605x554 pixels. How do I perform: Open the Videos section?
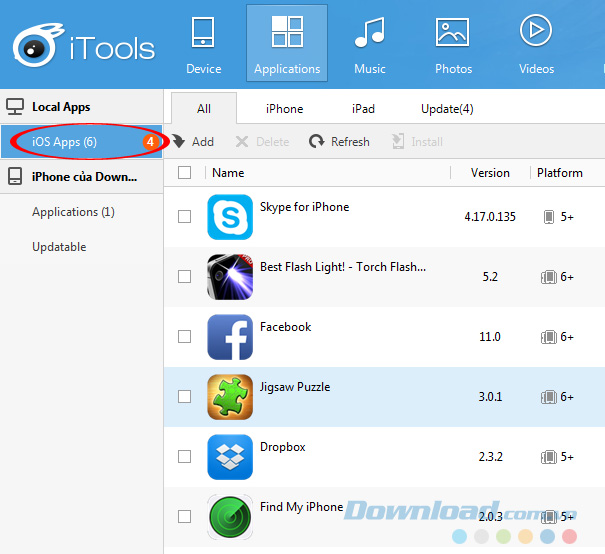536,45
